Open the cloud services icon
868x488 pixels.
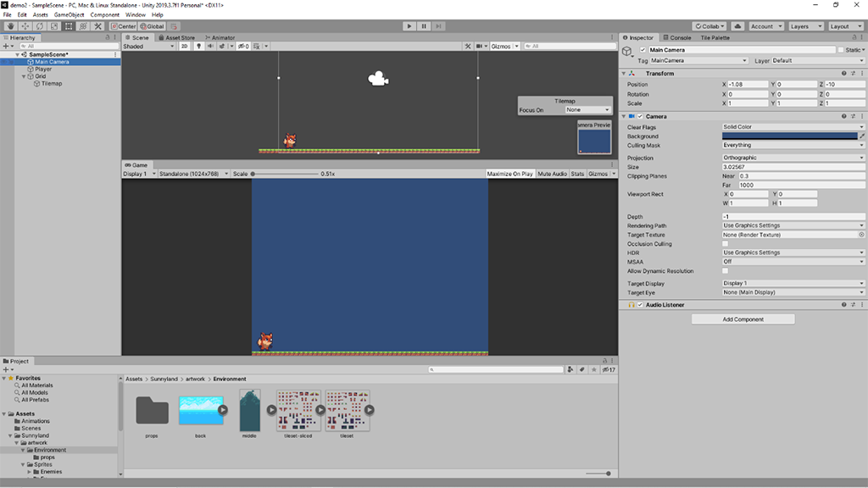tap(737, 26)
